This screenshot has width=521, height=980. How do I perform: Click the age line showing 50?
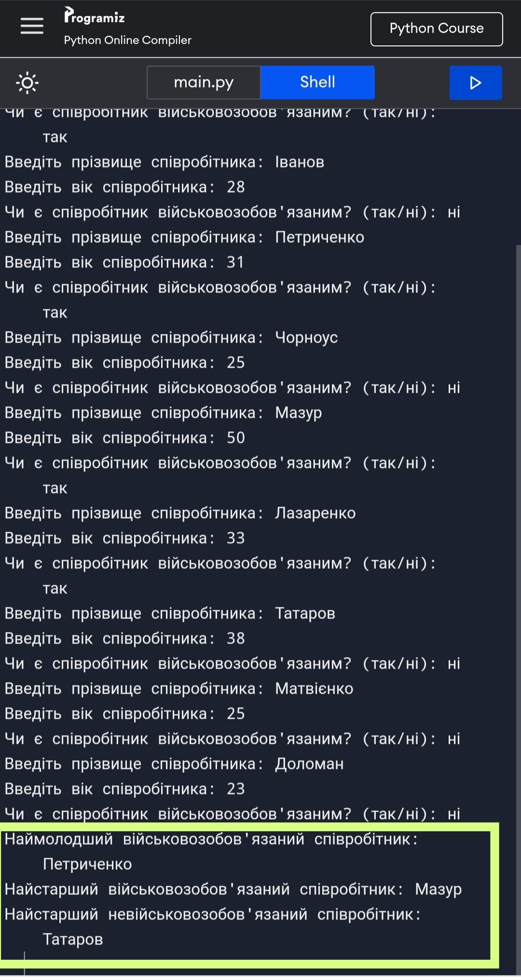point(124,438)
